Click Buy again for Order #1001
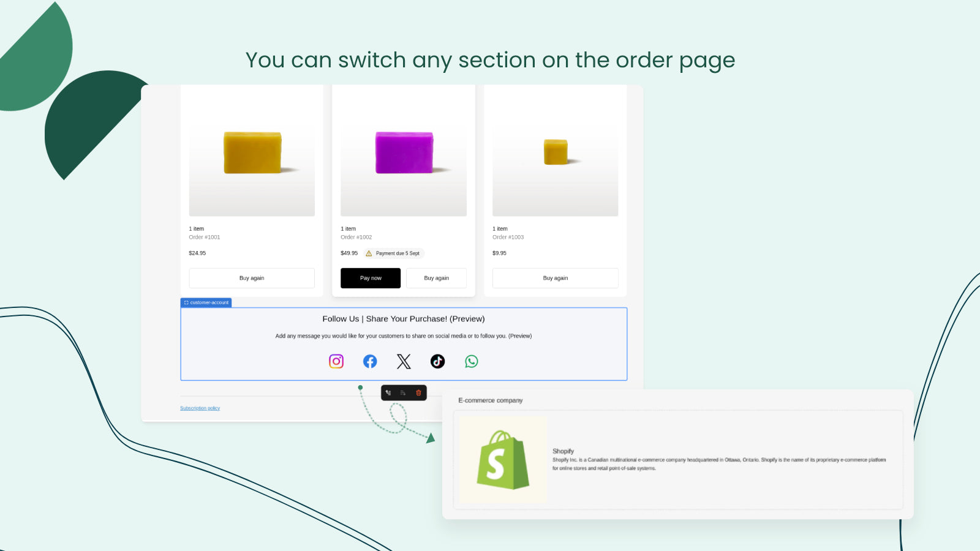The width and height of the screenshot is (980, 551). pyautogui.click(x=252, y=278)
